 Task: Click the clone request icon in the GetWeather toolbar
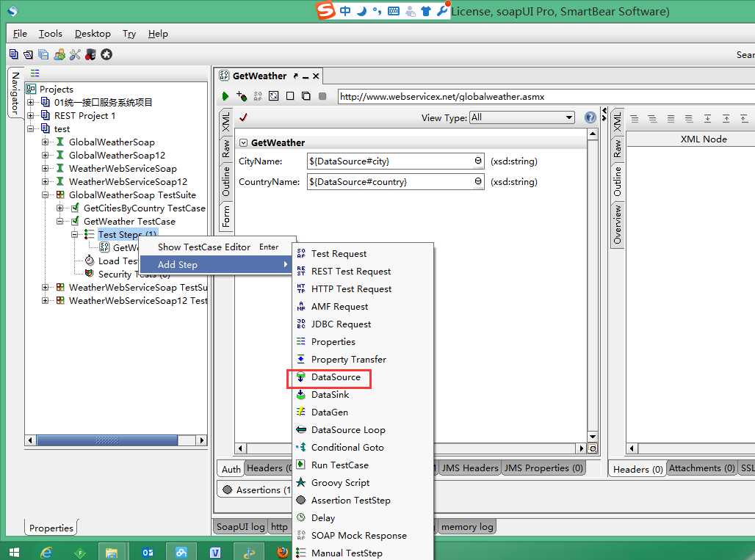(x=306, y=96)
